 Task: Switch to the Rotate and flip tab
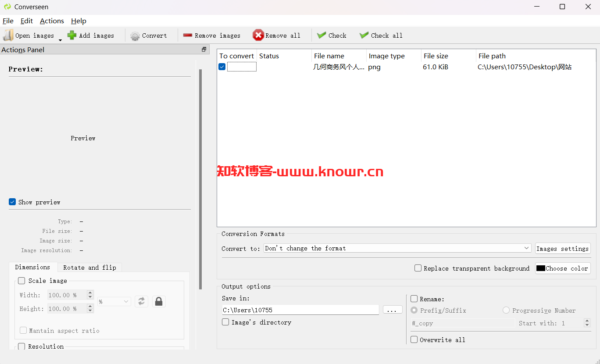[x=89, y=268]
